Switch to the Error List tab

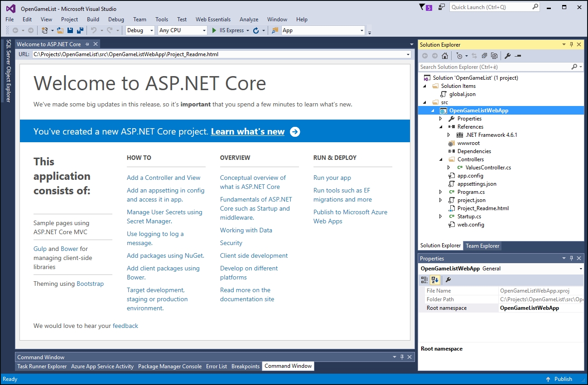point(217,366)
